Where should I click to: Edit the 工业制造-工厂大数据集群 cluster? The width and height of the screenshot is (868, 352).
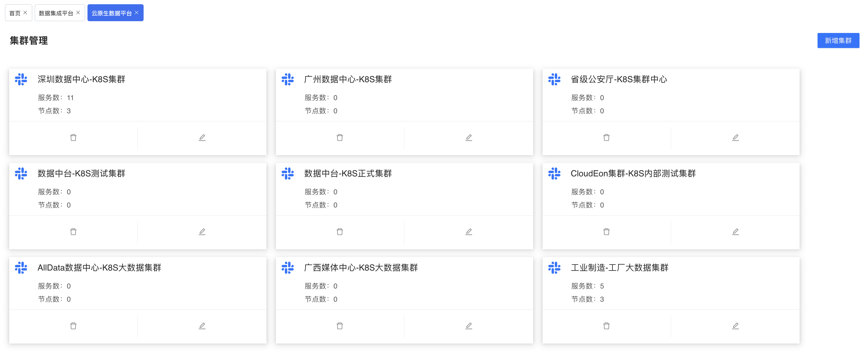pos(735,326)
